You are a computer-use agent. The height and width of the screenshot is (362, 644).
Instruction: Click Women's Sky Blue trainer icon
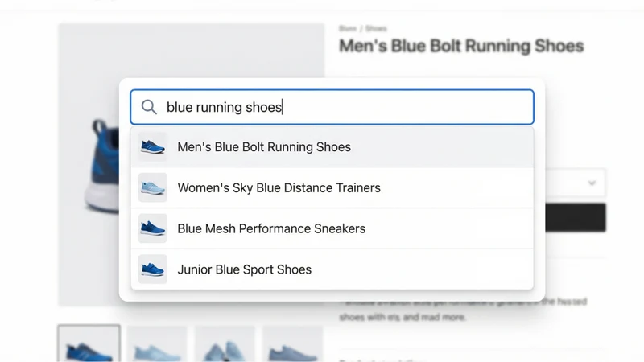coord(153,187)
